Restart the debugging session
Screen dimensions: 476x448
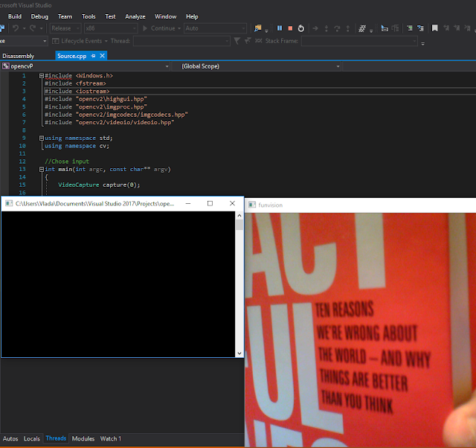click(x=300, y=28)
